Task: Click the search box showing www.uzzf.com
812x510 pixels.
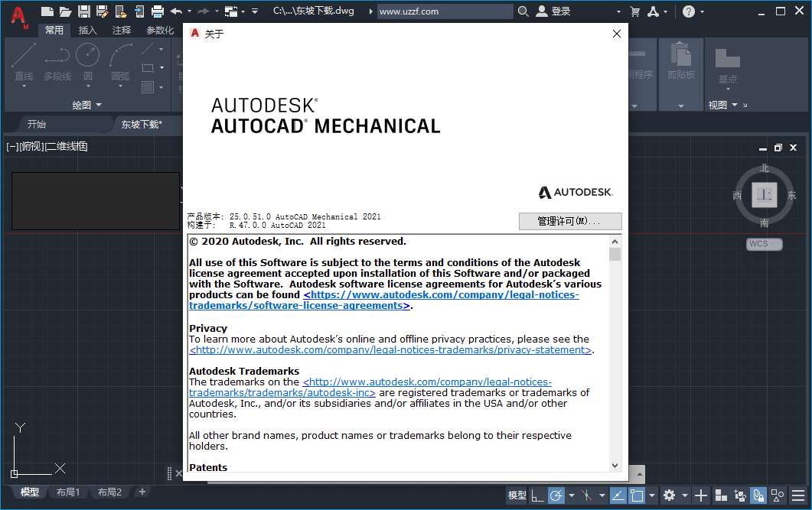Action: click(x=445, y=11)
